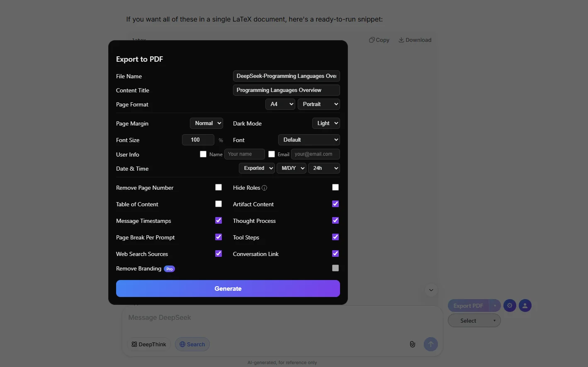Image resolution: width=588 pixels, height=367 pixels.
Task: Enable Remove Page Number checkbox
Action: coord(219,187)
